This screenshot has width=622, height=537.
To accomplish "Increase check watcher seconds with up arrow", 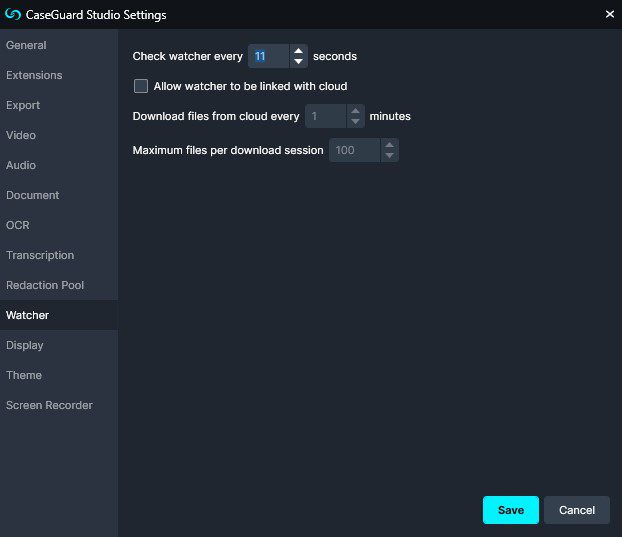I will point(298,51).
